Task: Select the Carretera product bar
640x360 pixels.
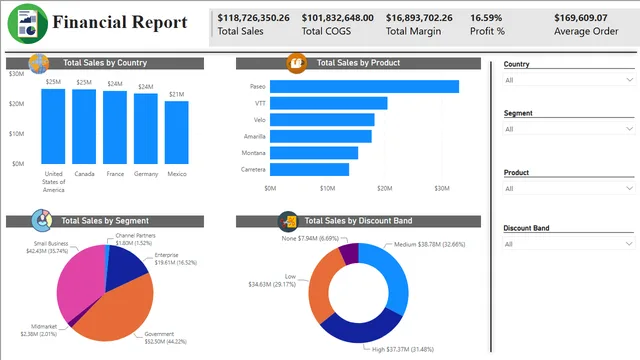Action: pyautogui.click(x=309, y=169)
